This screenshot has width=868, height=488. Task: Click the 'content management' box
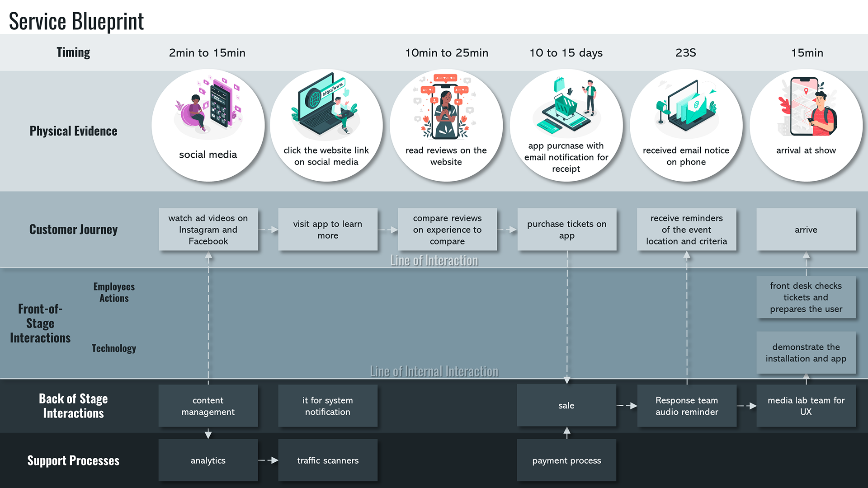click(x=208, y=406)
